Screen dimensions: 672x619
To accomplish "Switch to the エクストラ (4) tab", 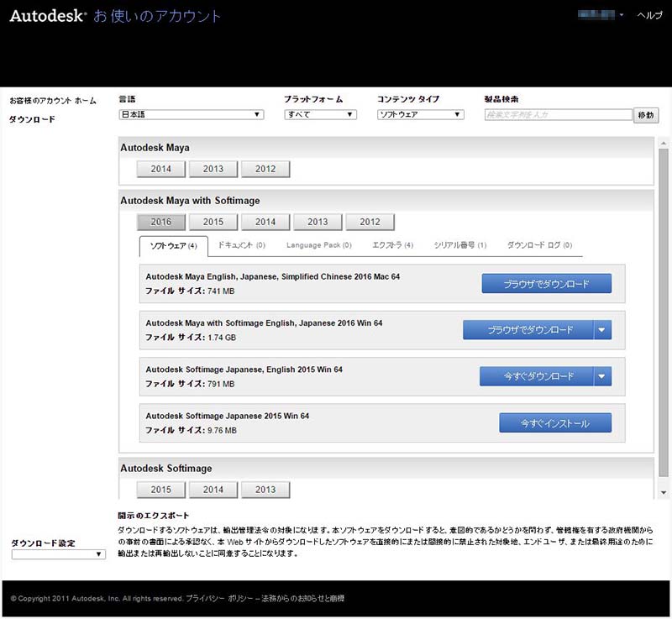I will [392, 245].
